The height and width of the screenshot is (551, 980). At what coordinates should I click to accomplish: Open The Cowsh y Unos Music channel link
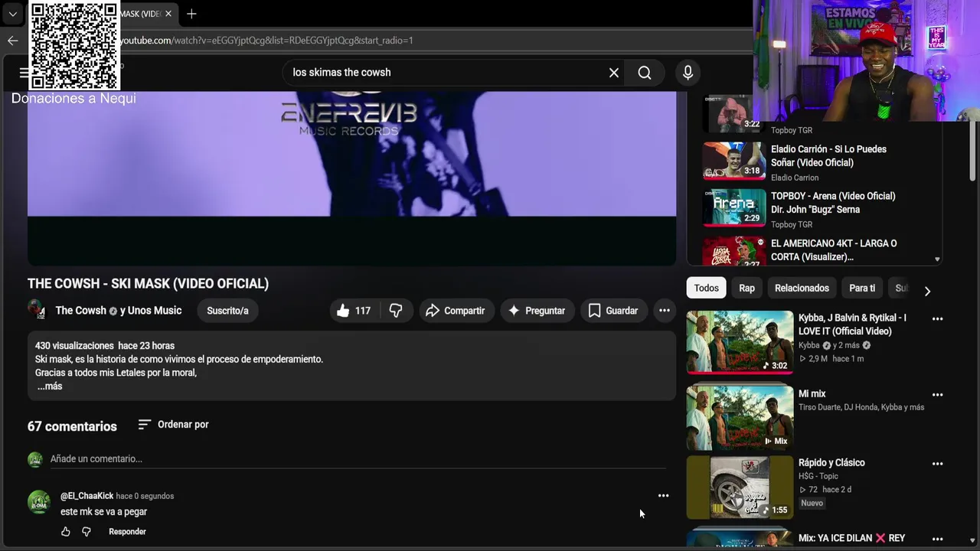tap(119, 310)
